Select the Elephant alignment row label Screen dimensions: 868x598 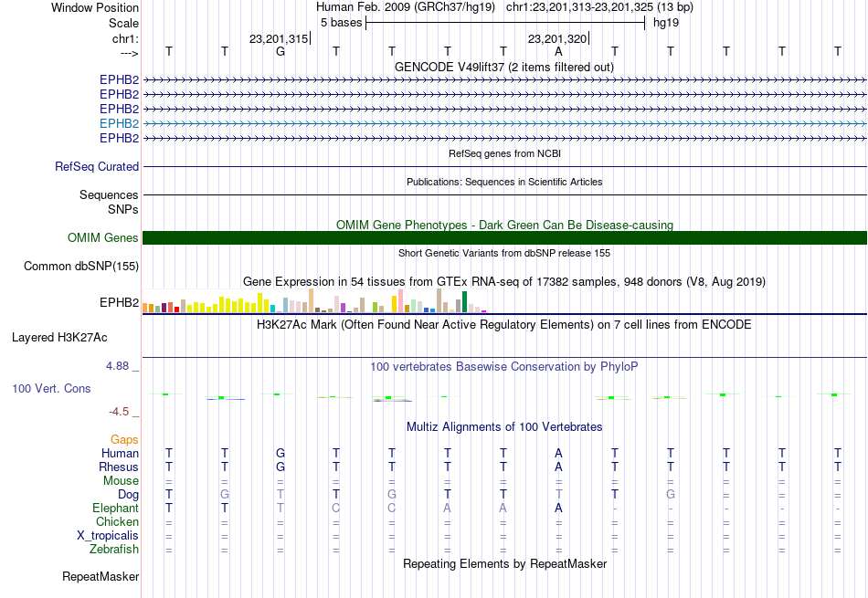coord(116,508)
